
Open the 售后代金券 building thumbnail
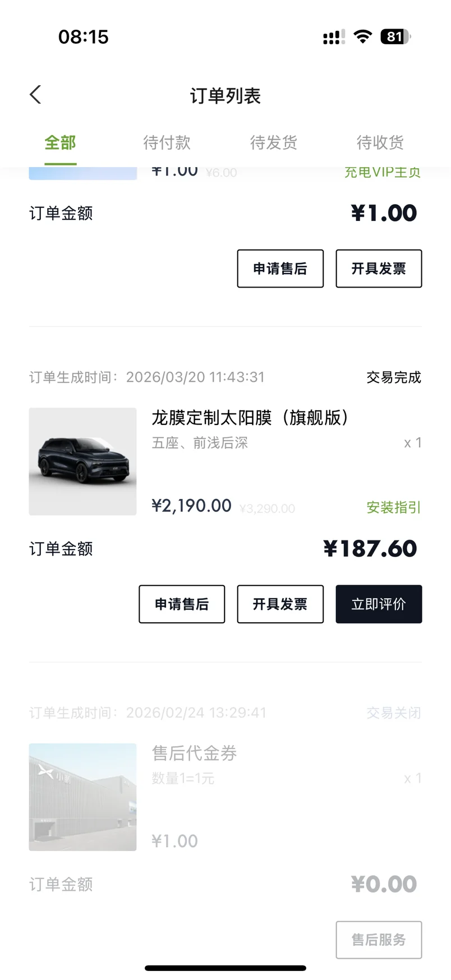(x=82, y=797)
